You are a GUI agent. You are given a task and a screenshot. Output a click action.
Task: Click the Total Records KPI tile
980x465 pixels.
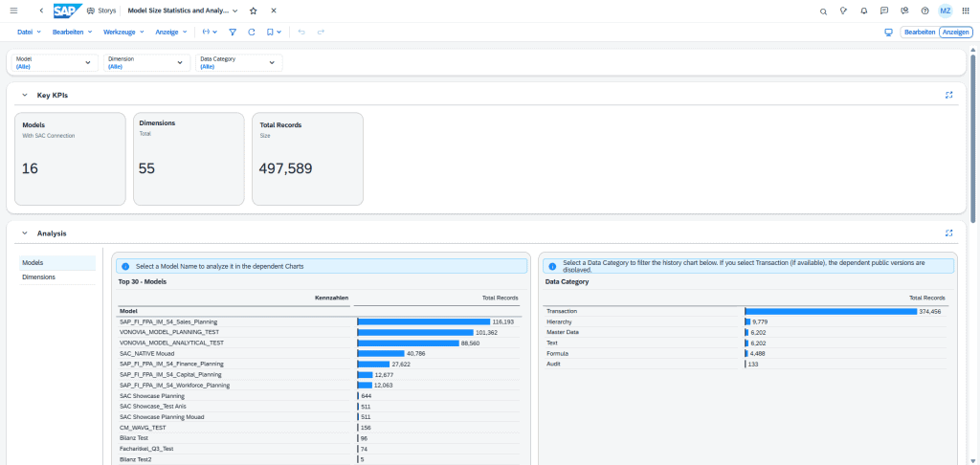coord(307,158)
